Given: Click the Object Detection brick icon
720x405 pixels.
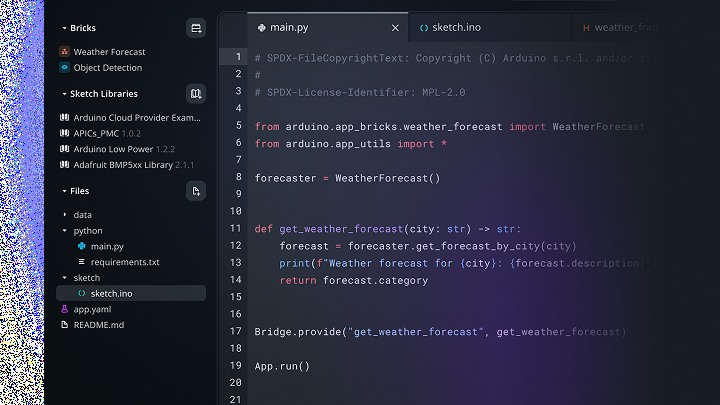Looking at the screenshot, I should point(64,68).
